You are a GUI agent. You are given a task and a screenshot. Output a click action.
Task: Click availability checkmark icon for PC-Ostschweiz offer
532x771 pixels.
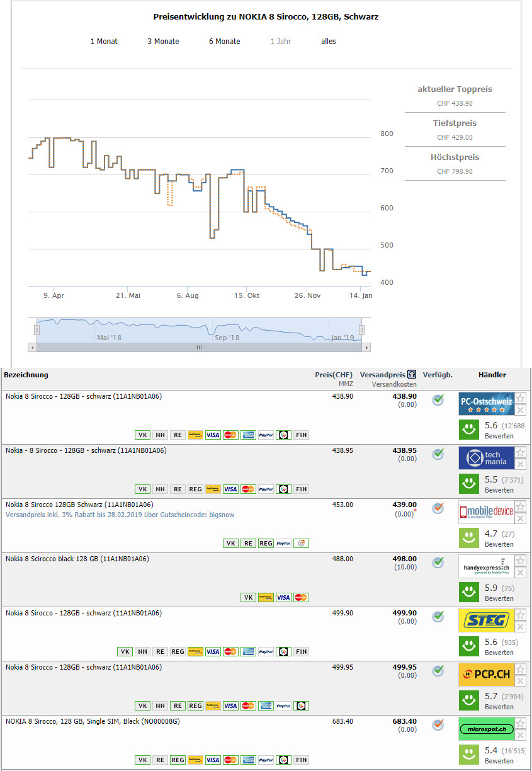tap(438, 400)
